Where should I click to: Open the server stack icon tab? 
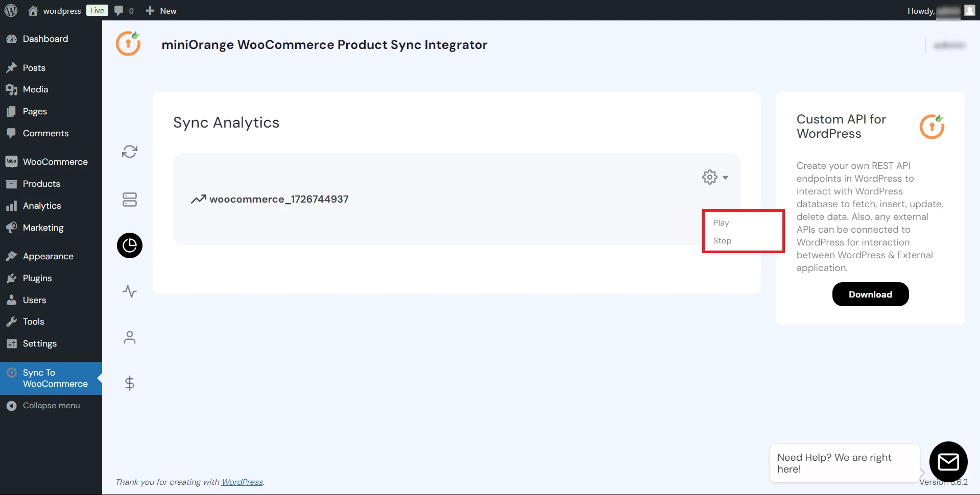click(x=130, y=200)
